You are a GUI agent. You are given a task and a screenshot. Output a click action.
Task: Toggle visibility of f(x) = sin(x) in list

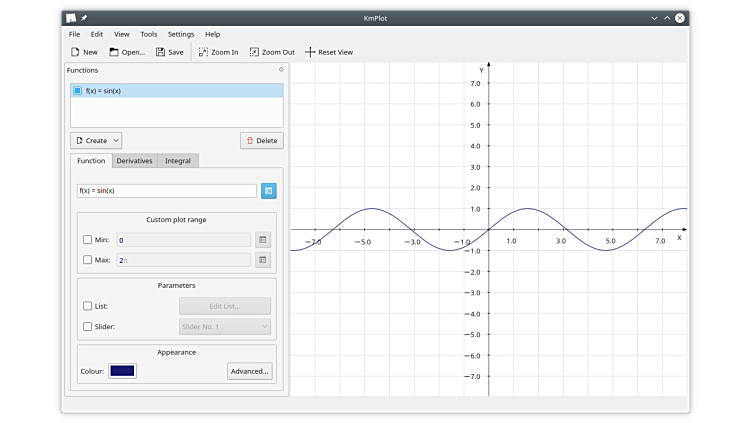(78, 91)
